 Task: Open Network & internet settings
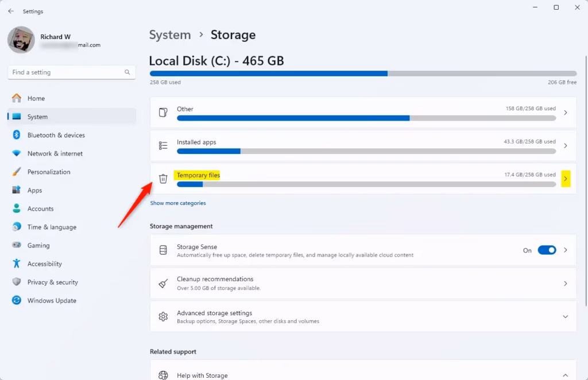click(72, 153)
